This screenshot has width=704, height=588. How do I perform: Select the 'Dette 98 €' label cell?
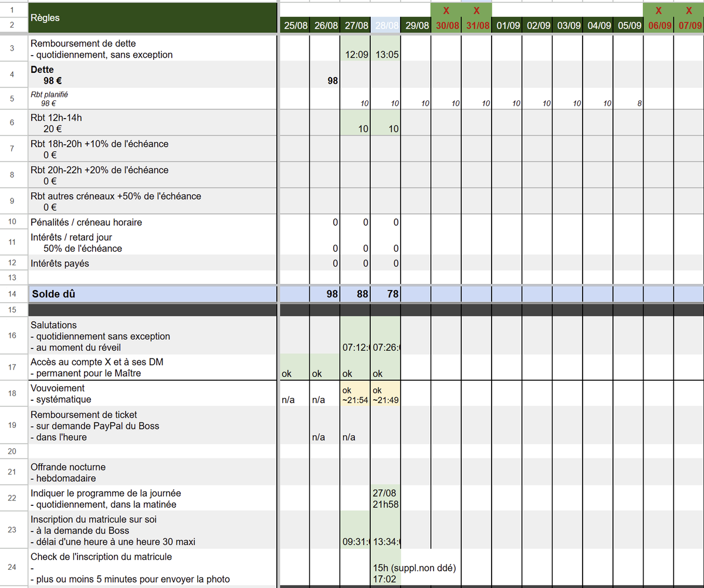[153, 75]
